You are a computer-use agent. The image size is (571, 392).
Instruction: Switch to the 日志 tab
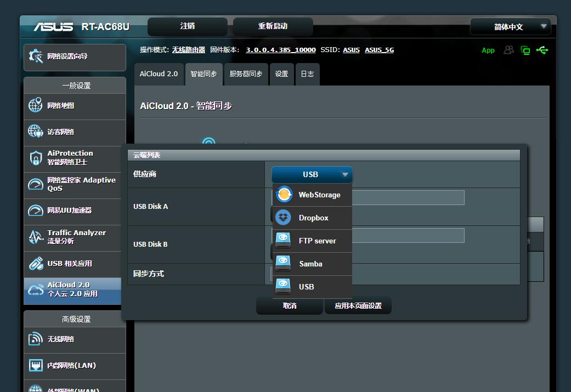coord(307,74)
